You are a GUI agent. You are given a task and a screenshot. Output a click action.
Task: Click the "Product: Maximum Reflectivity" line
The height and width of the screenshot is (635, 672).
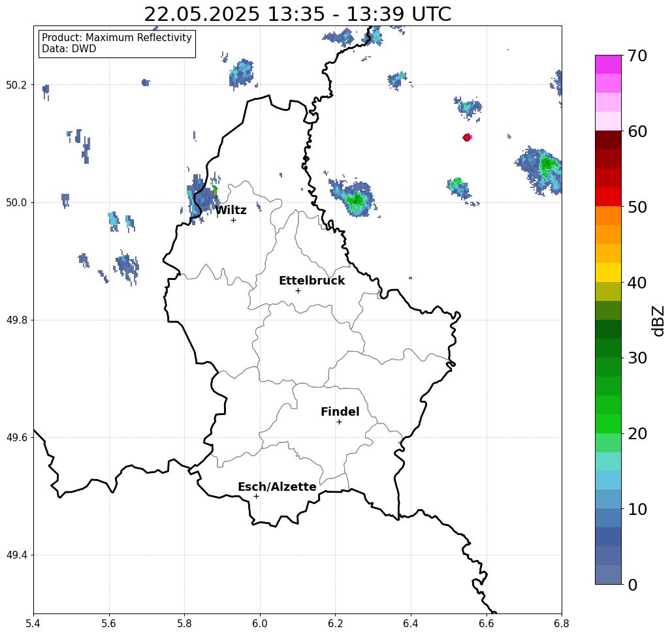pyautogui.click(x=116, y=38)
